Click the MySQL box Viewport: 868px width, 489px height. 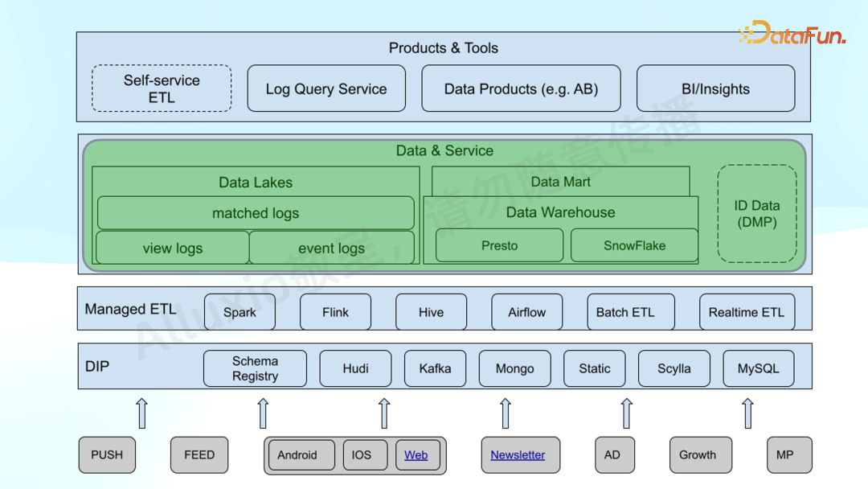click(758, 368)
